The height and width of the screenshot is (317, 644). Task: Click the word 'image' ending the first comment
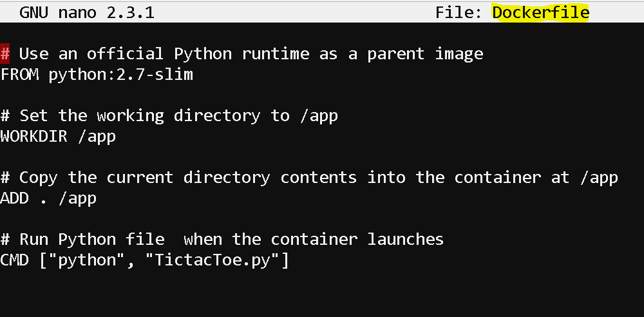[x=459, y=54]
